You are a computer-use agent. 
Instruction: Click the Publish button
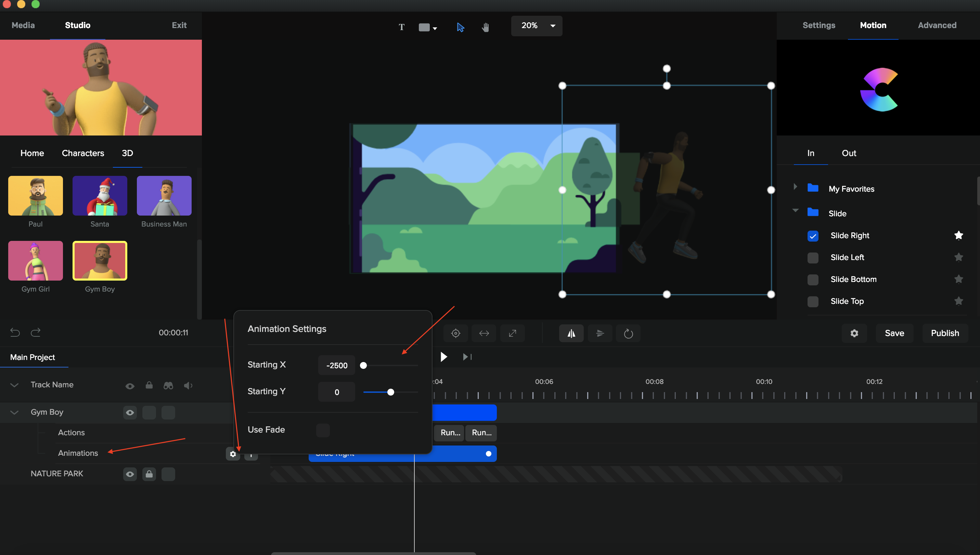(945, 333)
